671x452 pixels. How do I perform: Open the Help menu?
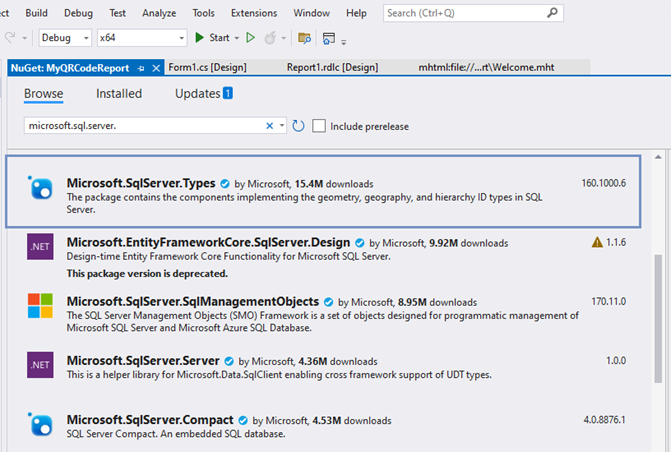(x=356, y=13)
